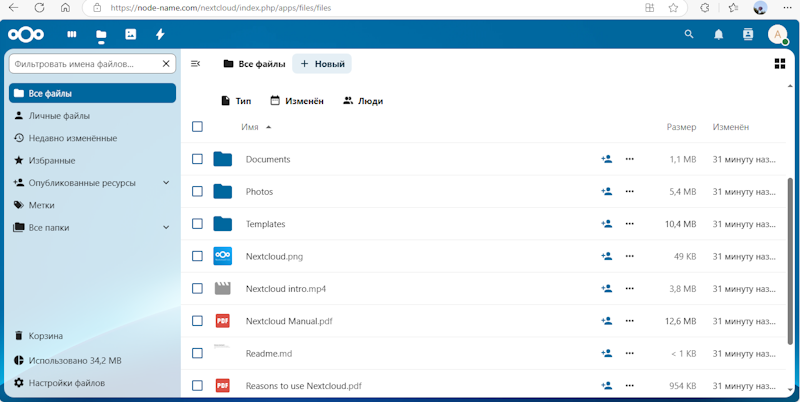This screenshot has height=402, width=800.
Task: Open Недавно изменённые in sidebar
Action: (x=92, y=138)
